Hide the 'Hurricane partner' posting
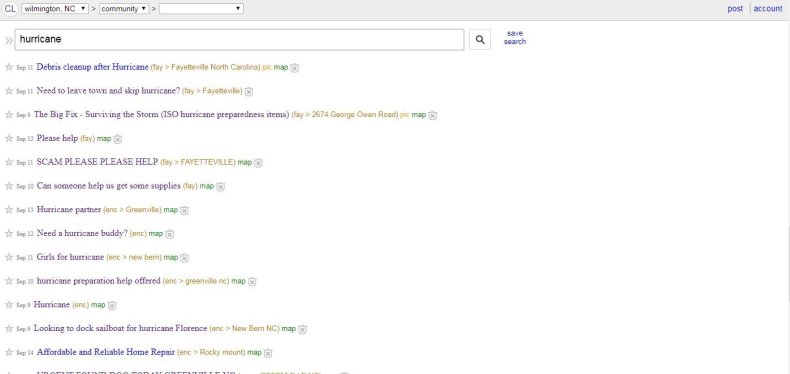790x374 pixels. coord(184,210)
